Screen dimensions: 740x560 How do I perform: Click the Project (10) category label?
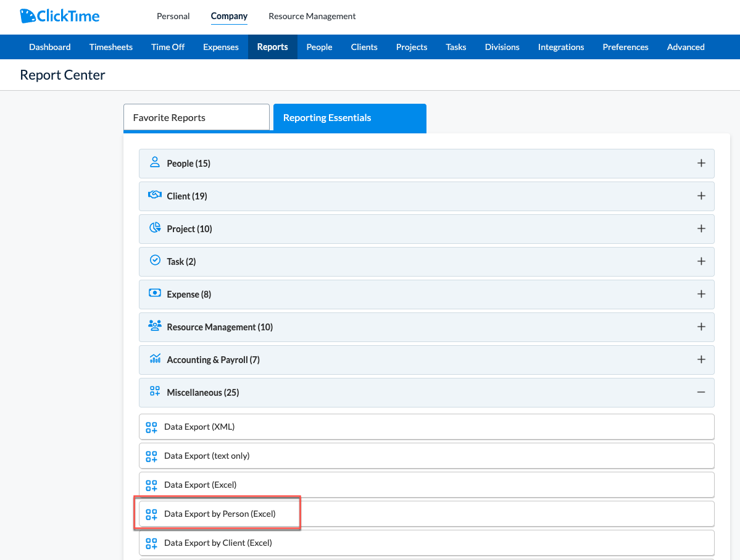[189, 229]
